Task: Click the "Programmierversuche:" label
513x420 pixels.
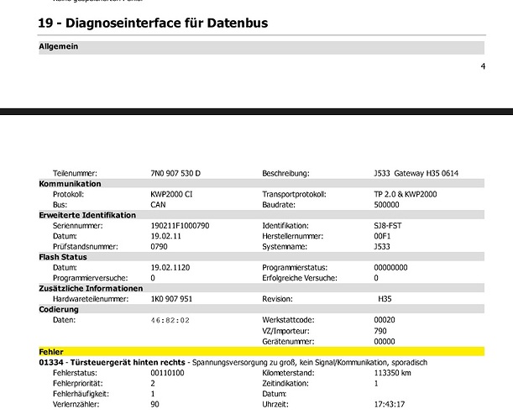Action: 91,278
